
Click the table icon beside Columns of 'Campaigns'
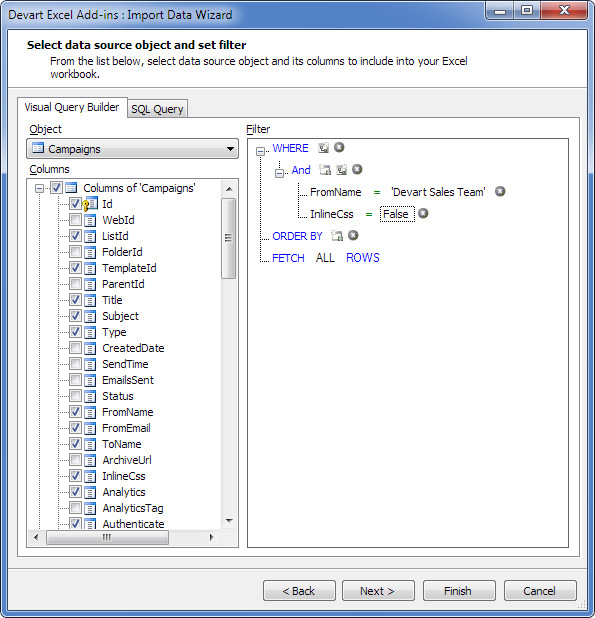(x=71, y=188)
